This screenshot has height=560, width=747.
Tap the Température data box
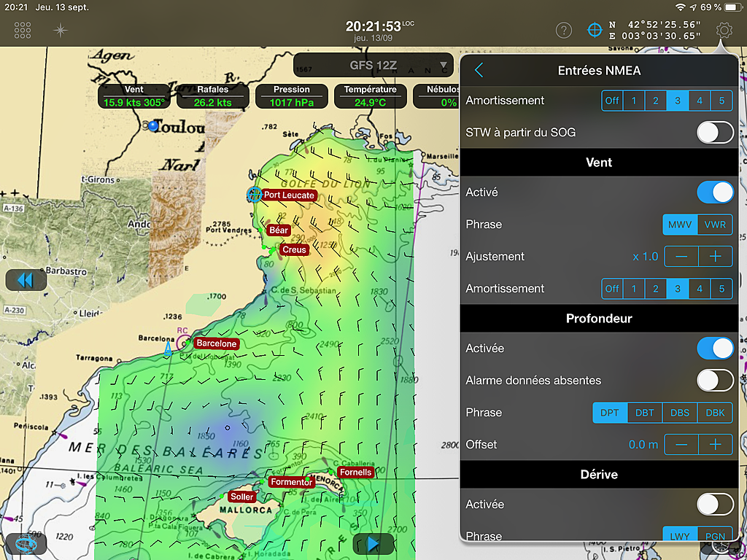[x=370, y=96]
